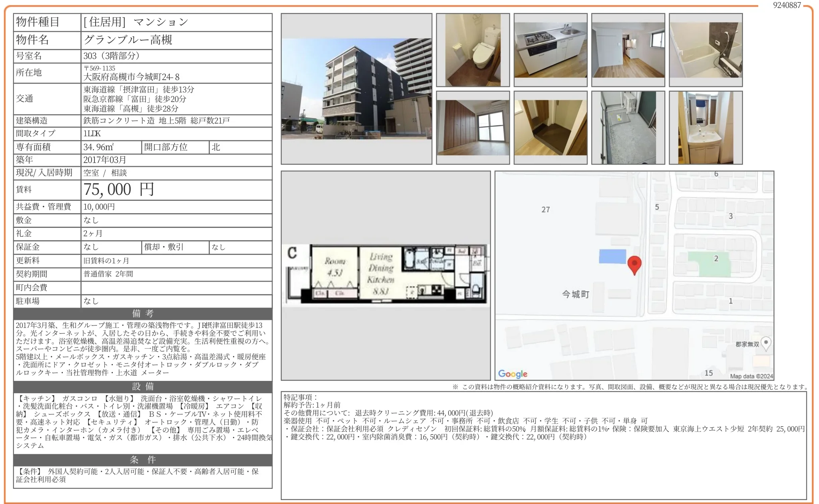Image resolution: width=819 pixels, height=504 pixels.
Task: Open the bathtub photo
Action: (x=705, y=50)
